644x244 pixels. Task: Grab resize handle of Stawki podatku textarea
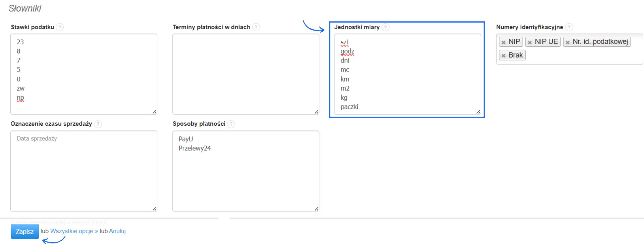(x=154, y=112)
